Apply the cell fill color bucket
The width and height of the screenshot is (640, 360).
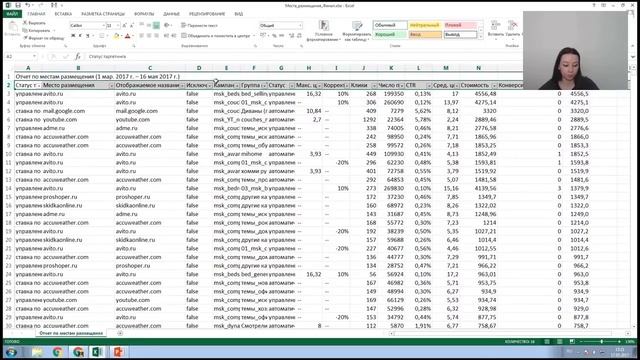(x=116, y=36)
